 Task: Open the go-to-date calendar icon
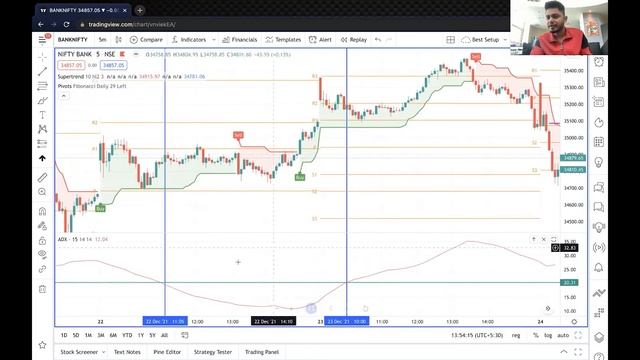click(184, 335)
